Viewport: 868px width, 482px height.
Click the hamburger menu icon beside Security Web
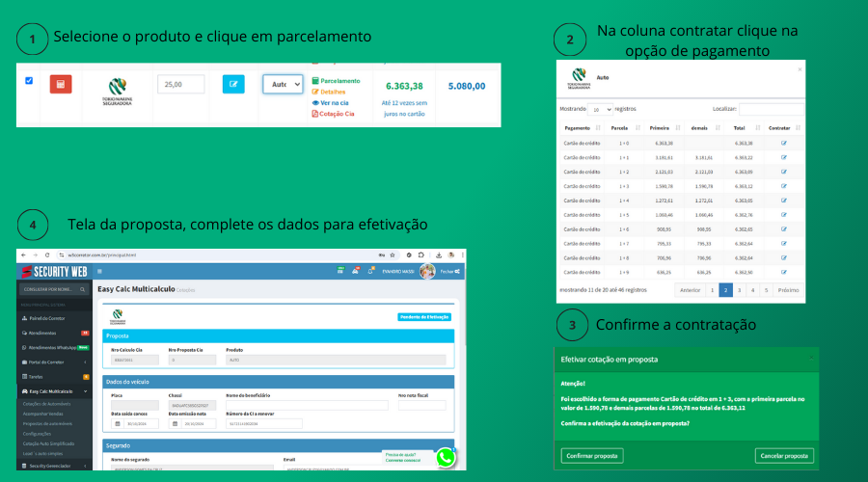pyautogui.click(x=100, y=272)
